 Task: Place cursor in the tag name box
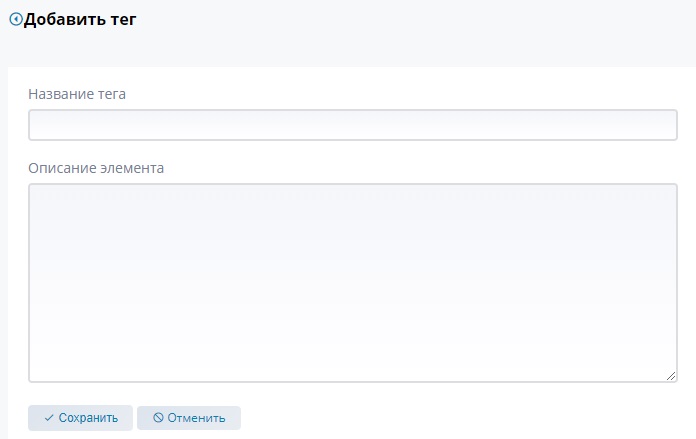coord(353,125)
